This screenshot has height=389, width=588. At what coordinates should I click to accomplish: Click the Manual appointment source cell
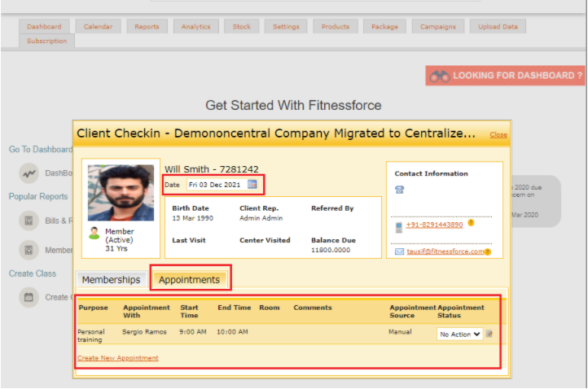pos(400,332)
